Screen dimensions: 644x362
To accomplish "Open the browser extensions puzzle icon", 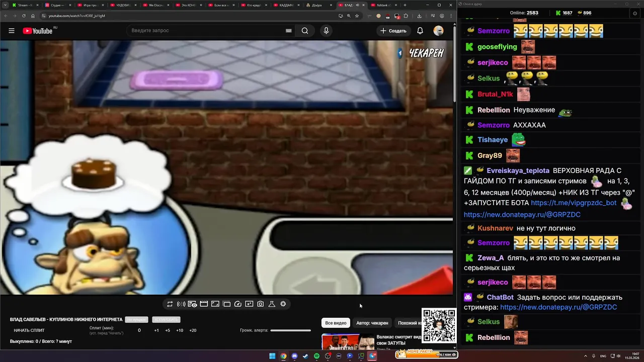I will (406, 16).
